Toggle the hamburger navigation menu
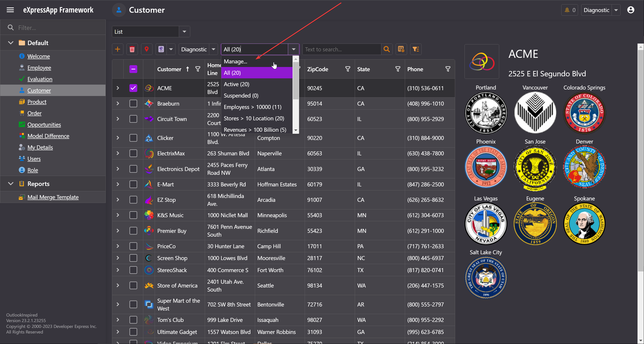The height and width of the screenshot is (344, 644). [10, 10]
